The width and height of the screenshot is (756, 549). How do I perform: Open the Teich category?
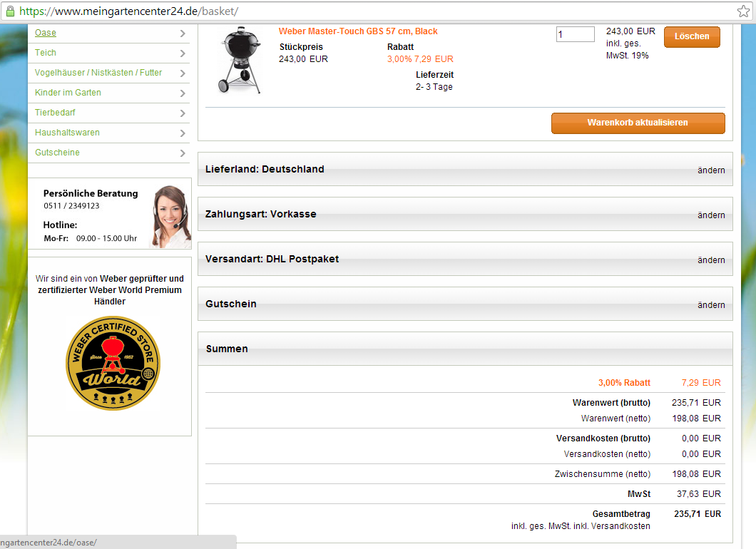coord(46,53)
